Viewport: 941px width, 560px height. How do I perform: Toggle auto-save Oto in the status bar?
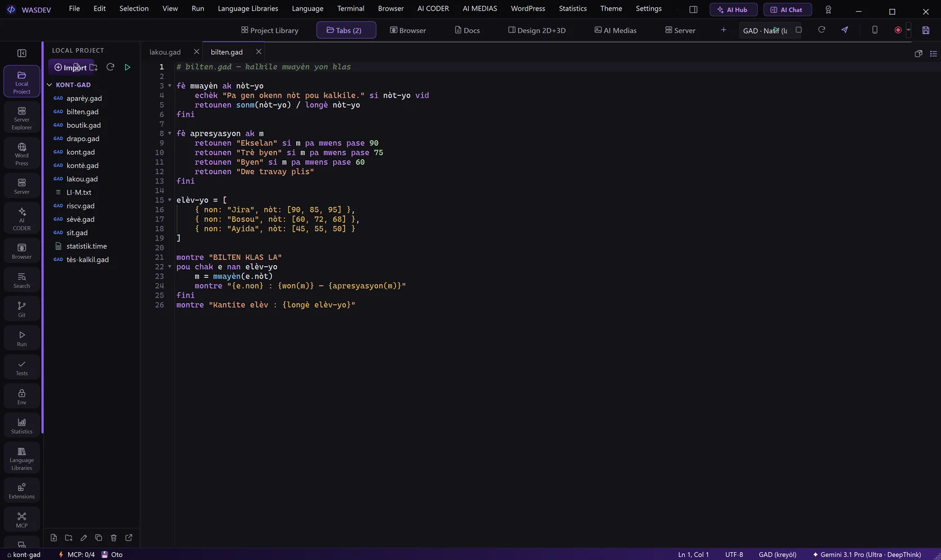(x=112, y=554)
